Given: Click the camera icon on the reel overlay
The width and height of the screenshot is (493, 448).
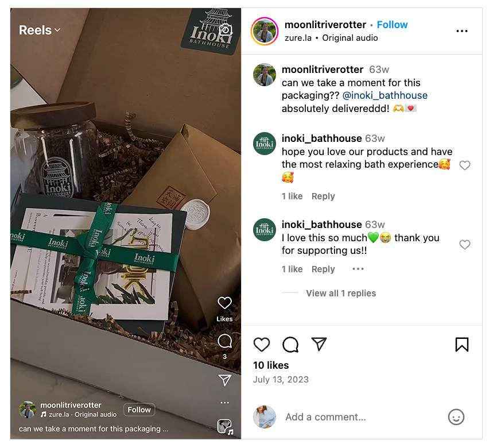Looking at the screenshot, I should coord(225,30).
